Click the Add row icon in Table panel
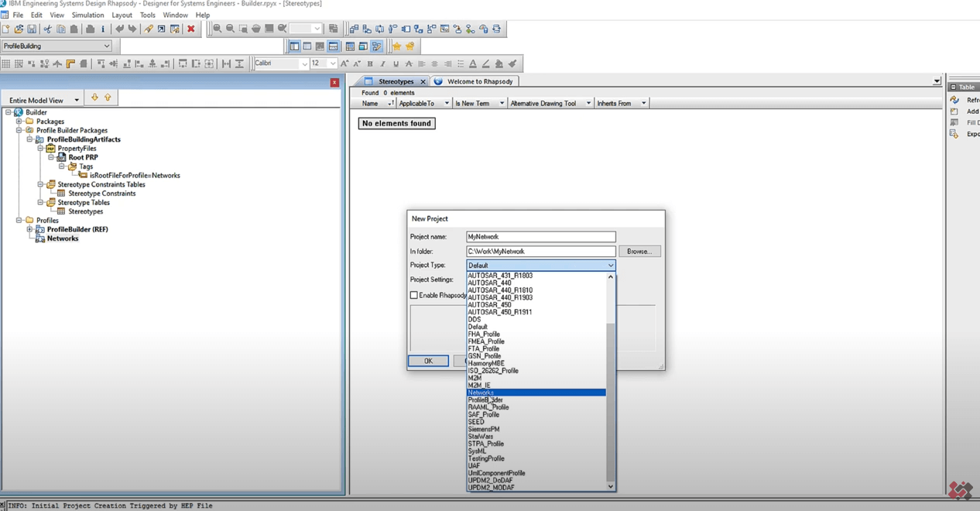This screenshot has width=980, height=511. tap(954, 111)
